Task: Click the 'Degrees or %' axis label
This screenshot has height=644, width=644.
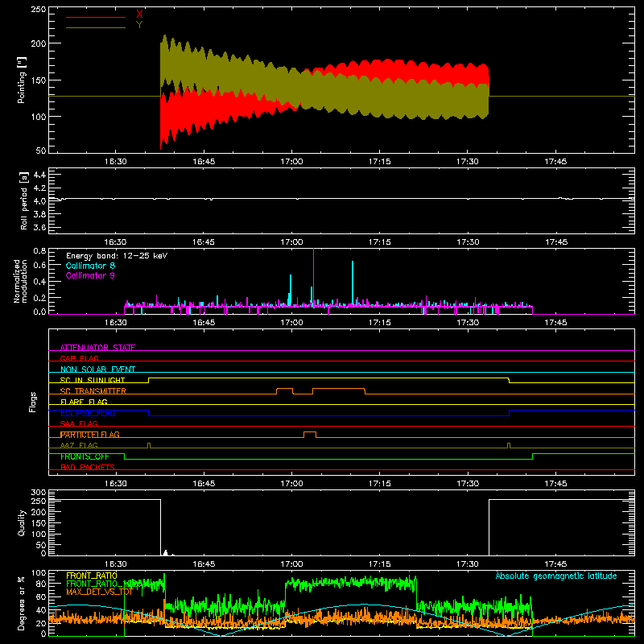Action: pyautogui.click(x=22, y=604)
